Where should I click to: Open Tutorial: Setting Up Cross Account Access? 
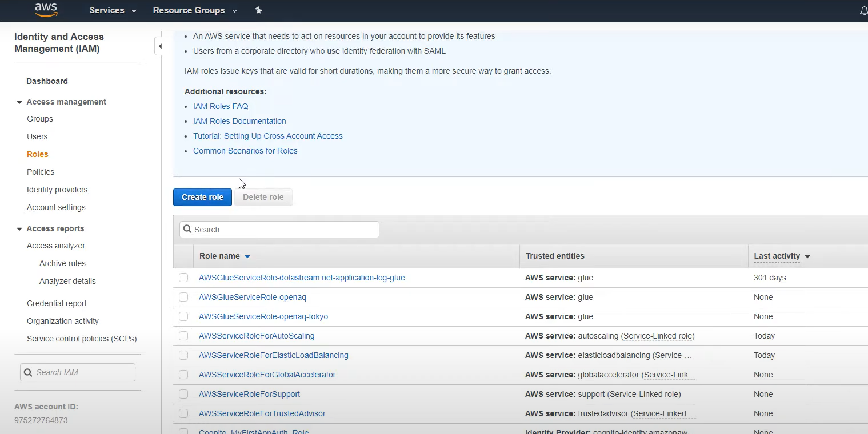tap(268, 136)
